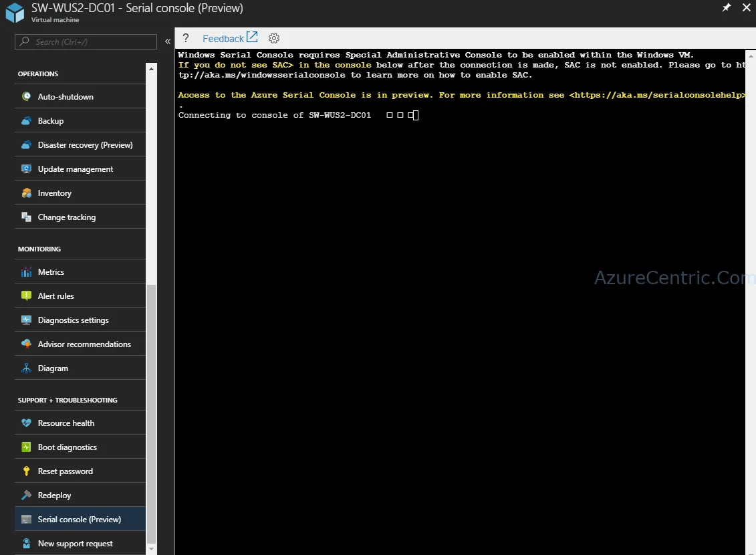Open Disaster recovery (Preview)
Viewport: 756px width, 555px height.
click(x=80, y=144)
